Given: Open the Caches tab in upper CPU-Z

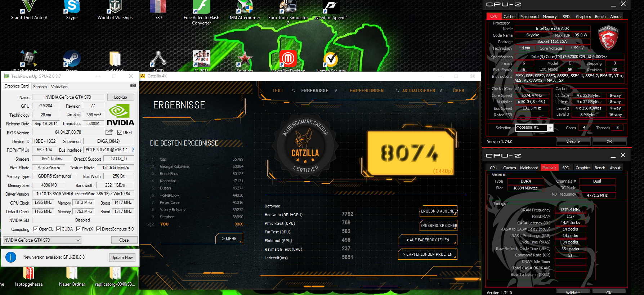Looking at the screenshot, I should click(x=510, y=17).
